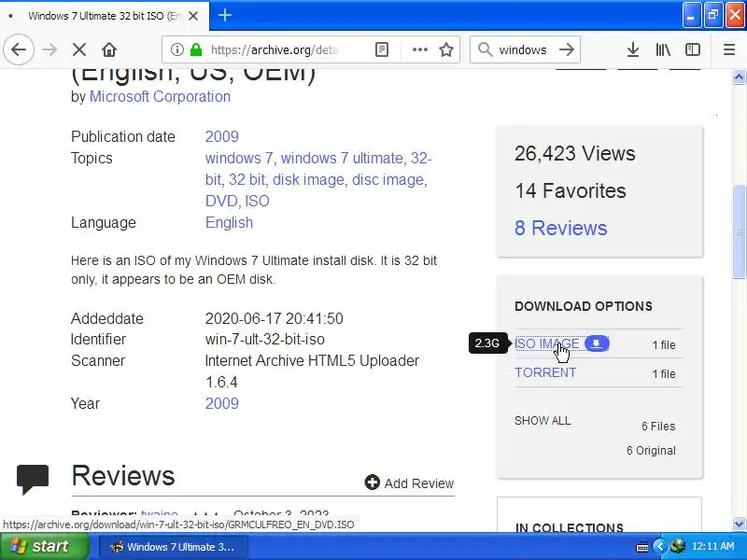Screen dimensions: 747x560
Task: Open the Library menu
Action: (663, 49)
